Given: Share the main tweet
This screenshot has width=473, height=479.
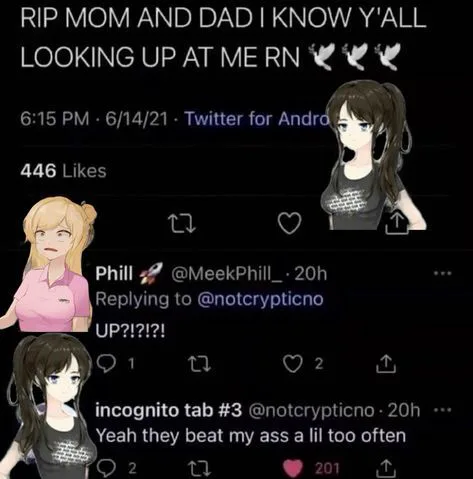Looking at the screenshot, I should 396,224.
